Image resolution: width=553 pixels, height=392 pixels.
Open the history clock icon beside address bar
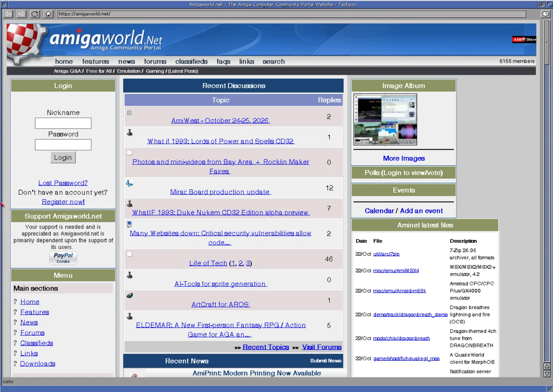point(545,14)
